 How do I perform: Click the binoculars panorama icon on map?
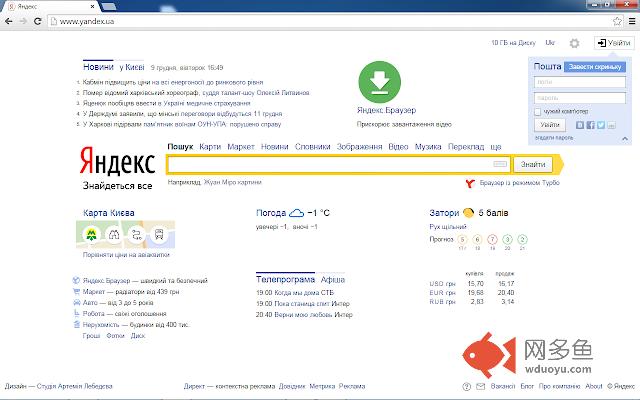pos(114,234)
